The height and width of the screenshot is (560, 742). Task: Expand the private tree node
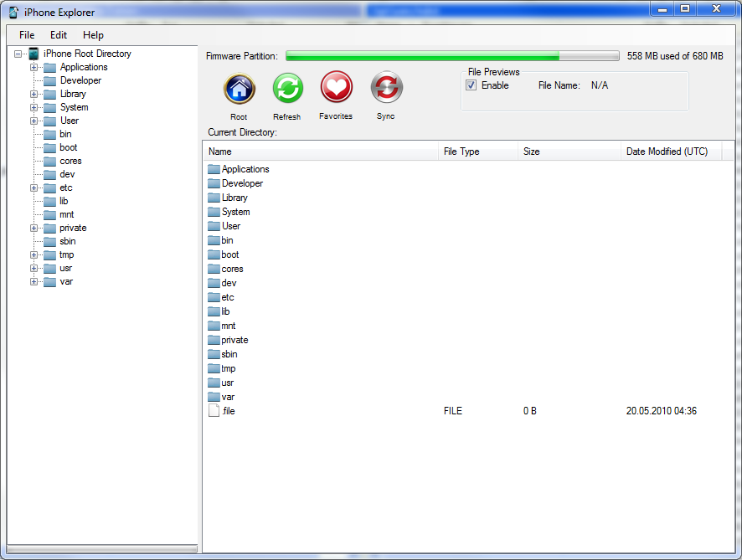pos(33,228)
